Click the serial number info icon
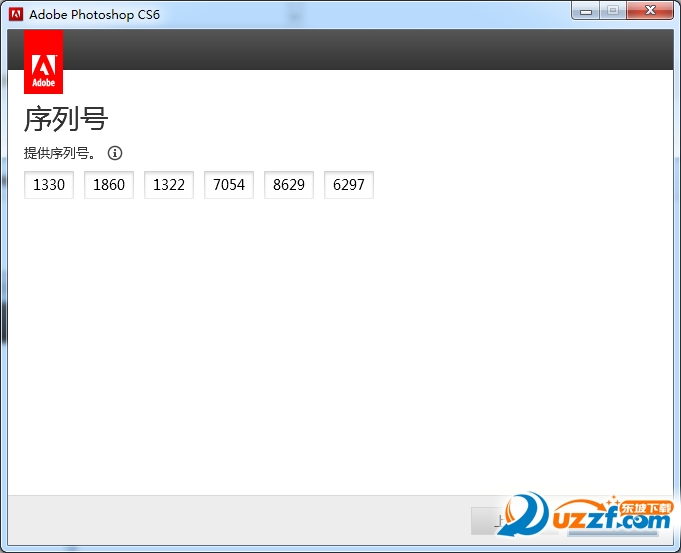 pyautogui.click(x=115, y=153)
